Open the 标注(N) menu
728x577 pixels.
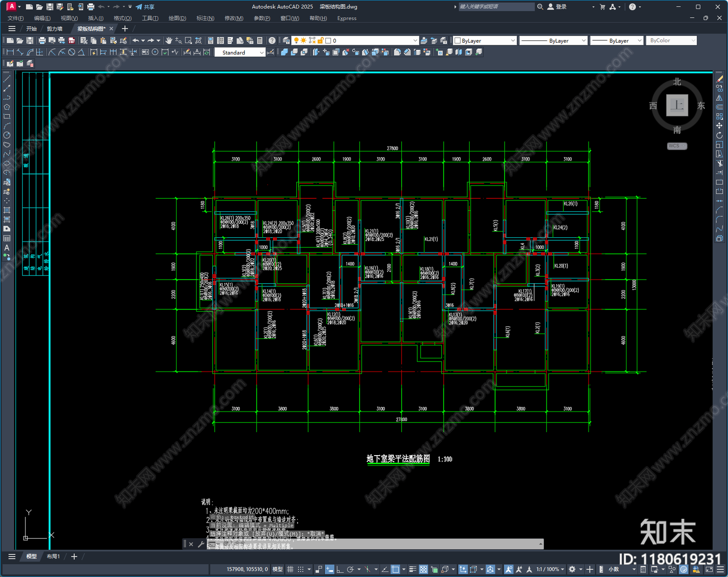[205, 18]
